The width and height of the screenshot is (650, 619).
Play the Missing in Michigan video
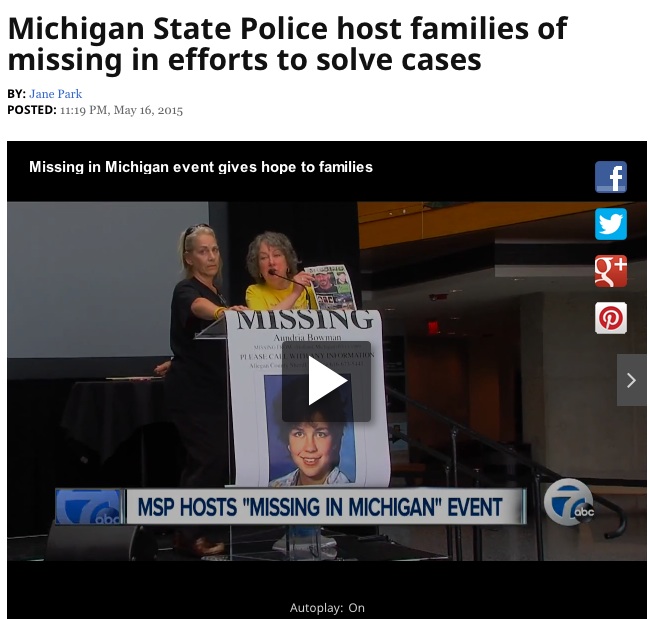coord(327,381)
